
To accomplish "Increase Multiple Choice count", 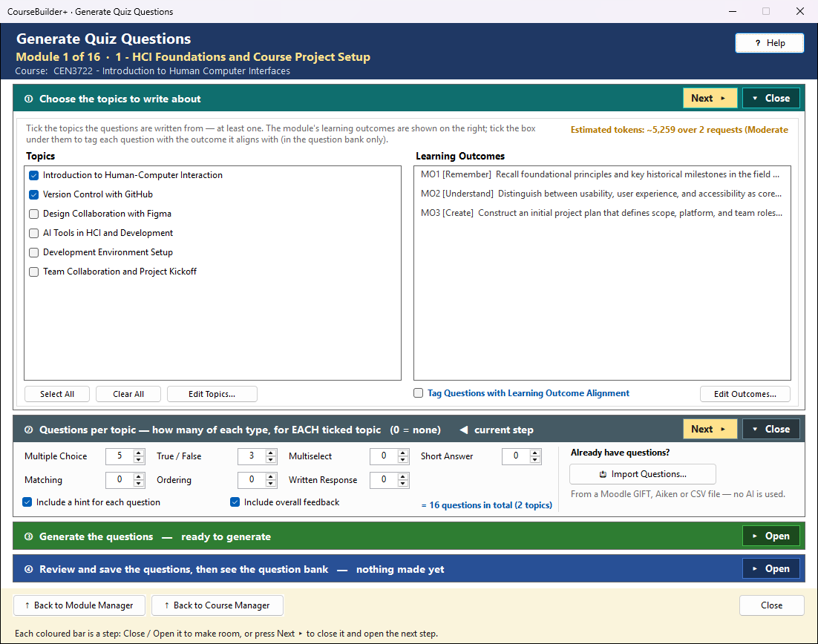I will 139,453.
